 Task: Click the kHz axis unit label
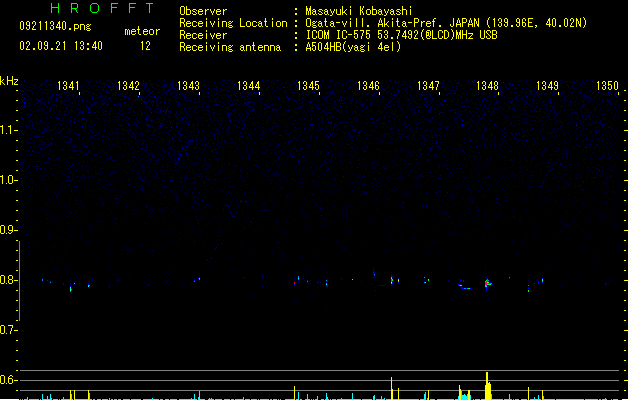(9, 81)
